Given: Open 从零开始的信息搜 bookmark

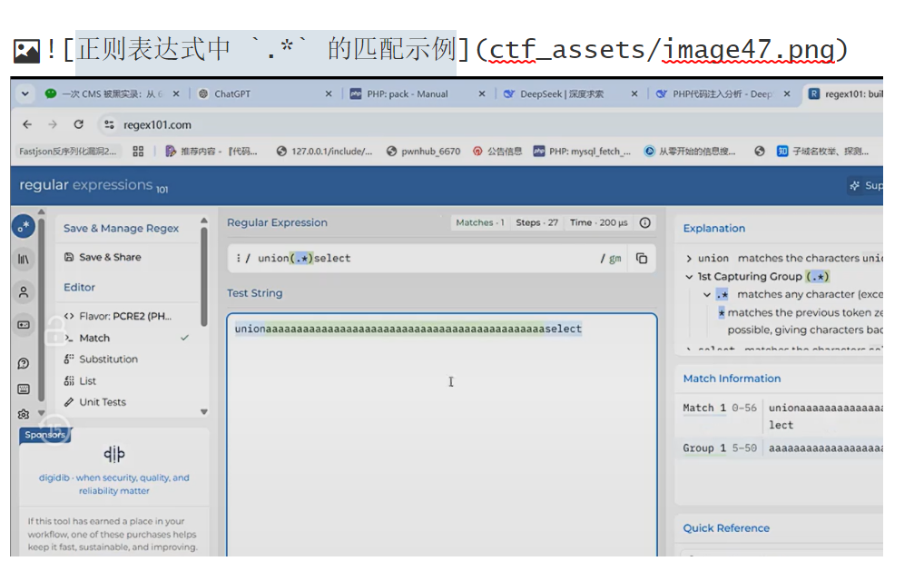Looking at the screenshot, I should pyautogui.click(x=690, y=152).
